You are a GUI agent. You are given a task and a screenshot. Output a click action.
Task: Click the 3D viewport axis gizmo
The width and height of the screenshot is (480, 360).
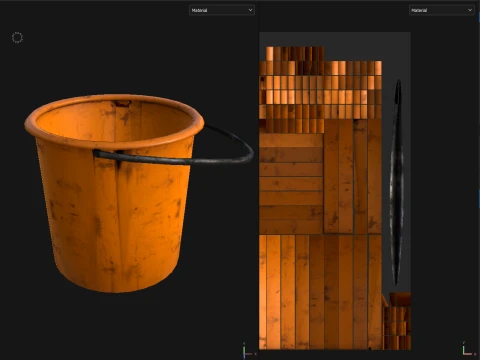pos(248,351)
